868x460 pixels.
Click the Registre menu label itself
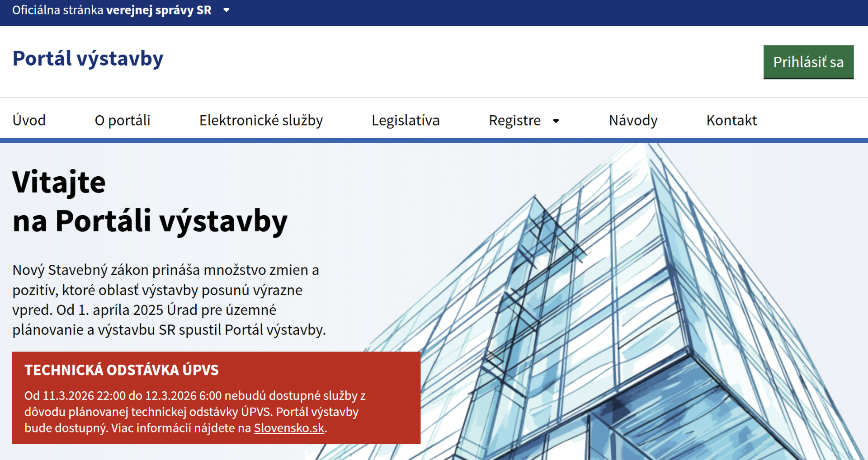point(514,120)
